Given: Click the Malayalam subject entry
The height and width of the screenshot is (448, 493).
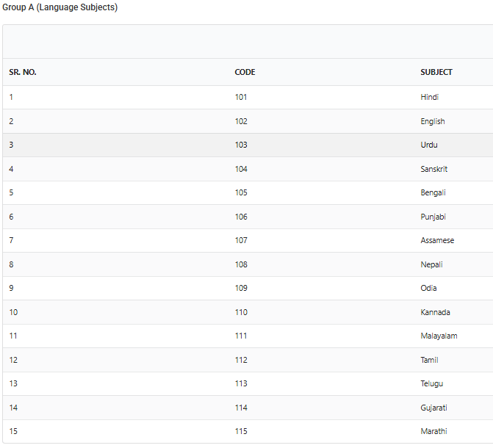Looking at the screenshot, I should (x=439, y=336).
